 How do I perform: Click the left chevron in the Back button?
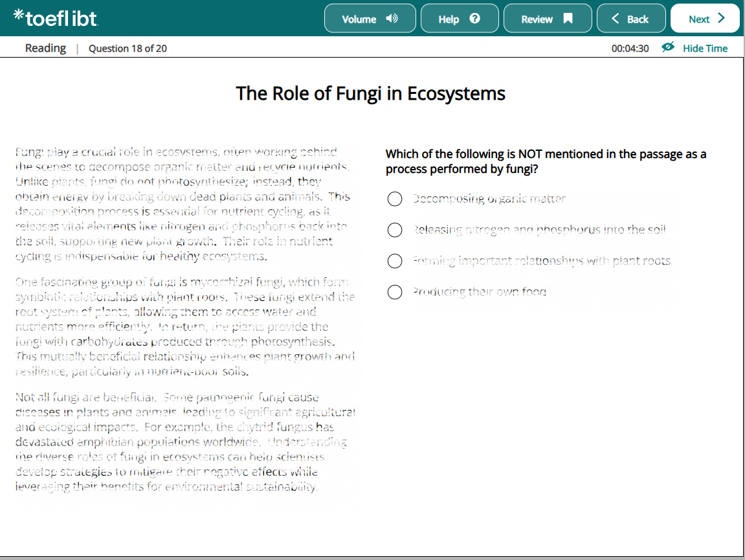click(x=616, y=19)
